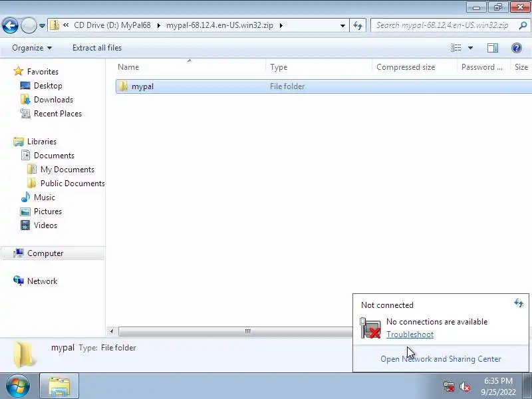
Task: Click the greyed Forward navigation arrow
Action: pos(29,25)
